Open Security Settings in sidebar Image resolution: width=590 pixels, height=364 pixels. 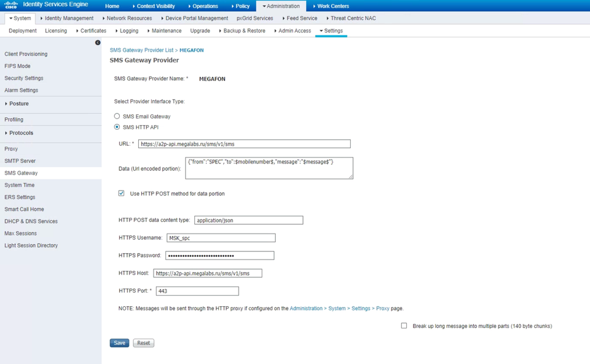pos(24,78)
